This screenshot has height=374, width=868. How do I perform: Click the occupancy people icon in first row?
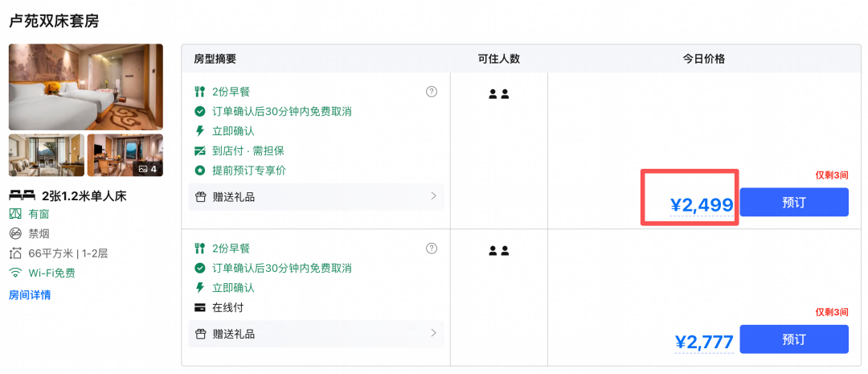tap(499, 93)
